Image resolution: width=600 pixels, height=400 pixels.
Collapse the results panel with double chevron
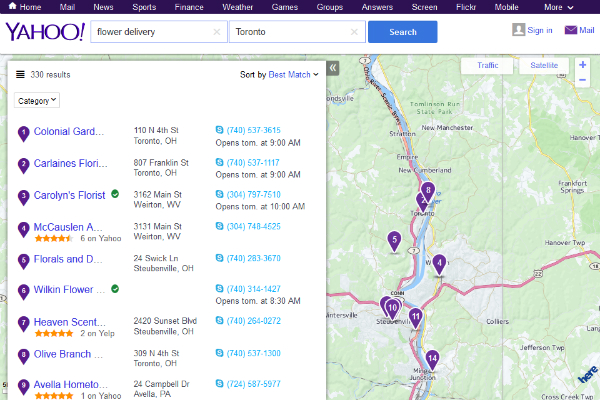tap(333, 68)
